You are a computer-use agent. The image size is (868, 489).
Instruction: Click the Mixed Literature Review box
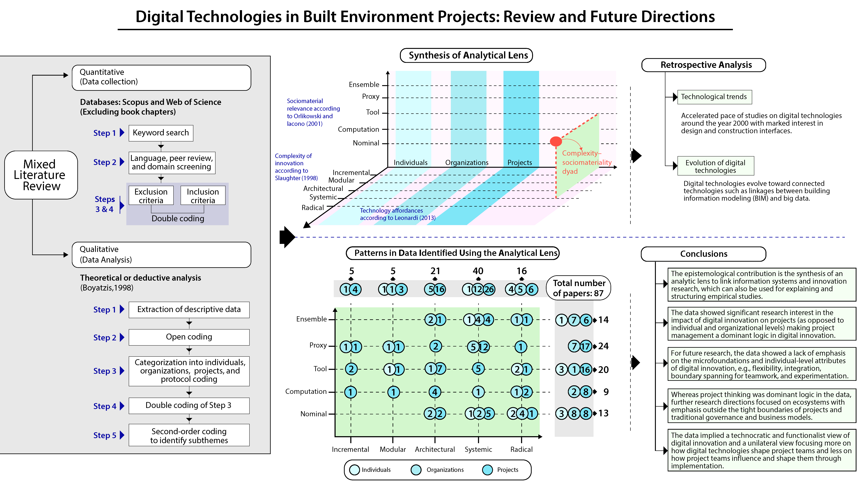point(41,175)
